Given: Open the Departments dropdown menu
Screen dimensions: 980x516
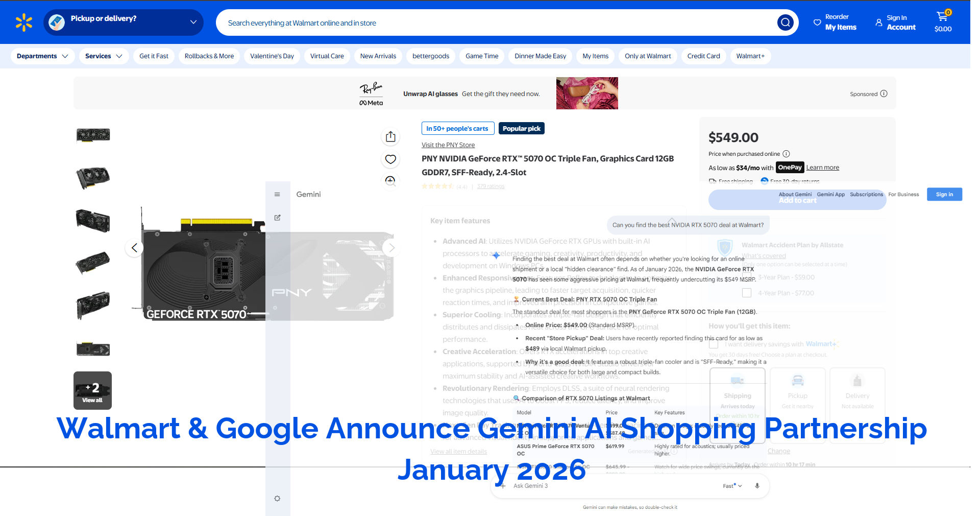Looking at the screenshot, I should (42, 56).
